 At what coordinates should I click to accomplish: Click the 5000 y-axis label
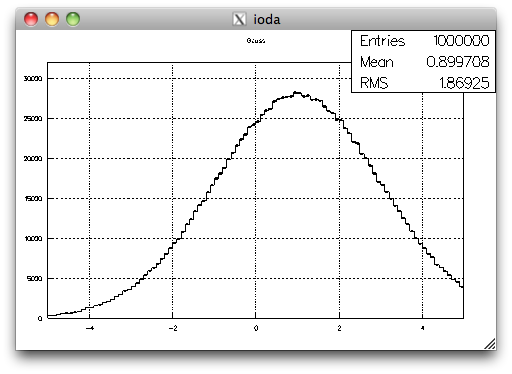(35, 279)
